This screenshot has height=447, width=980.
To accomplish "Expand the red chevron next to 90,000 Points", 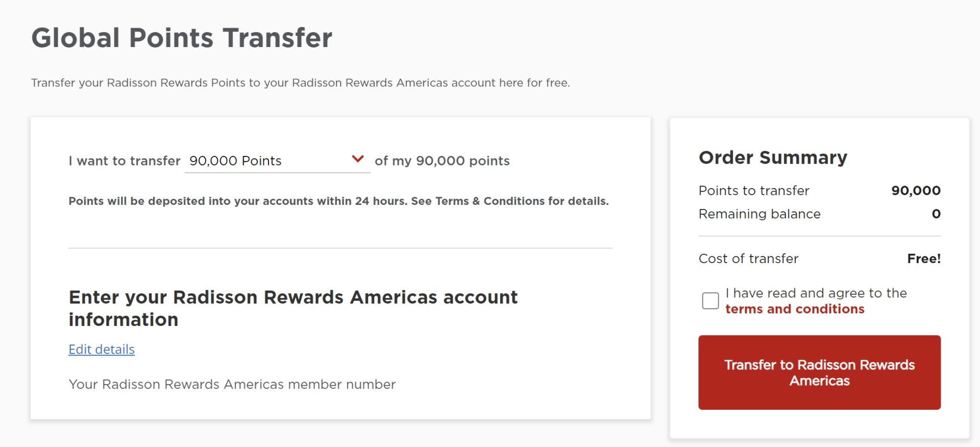I will tap(357, 159).
